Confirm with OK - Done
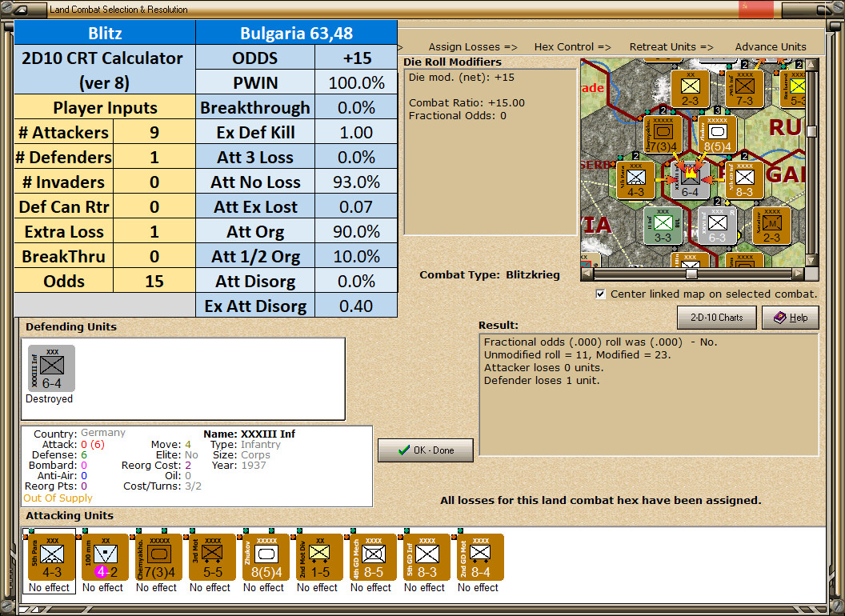Image resolution: width=845 pixels, height=616 pixels. coord(426,450)
